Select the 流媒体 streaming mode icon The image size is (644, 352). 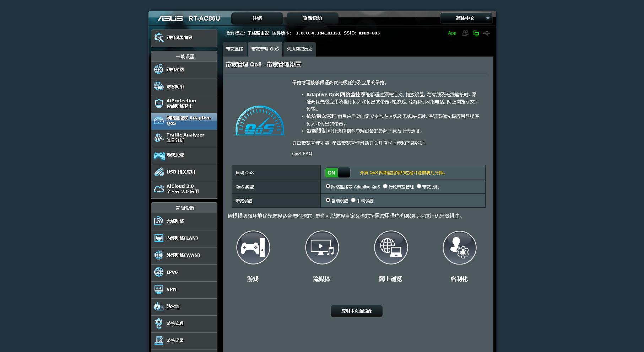coord(322,247)
